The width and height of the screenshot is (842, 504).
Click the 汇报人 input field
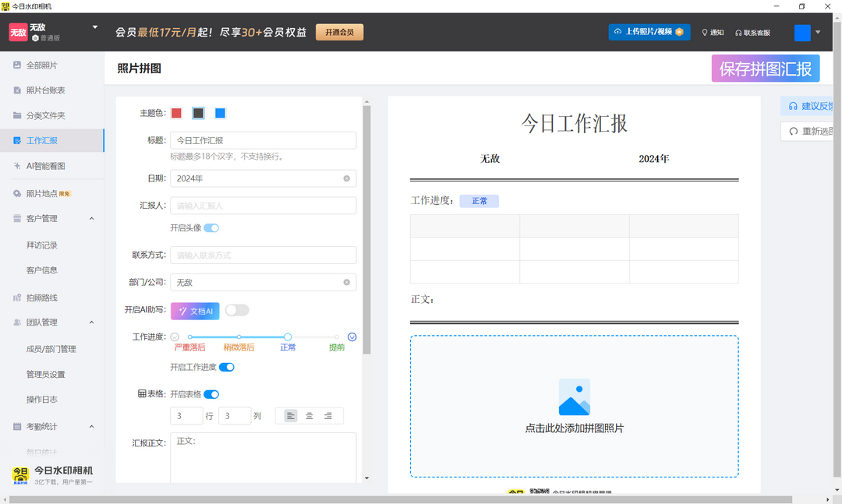(263, 206)
